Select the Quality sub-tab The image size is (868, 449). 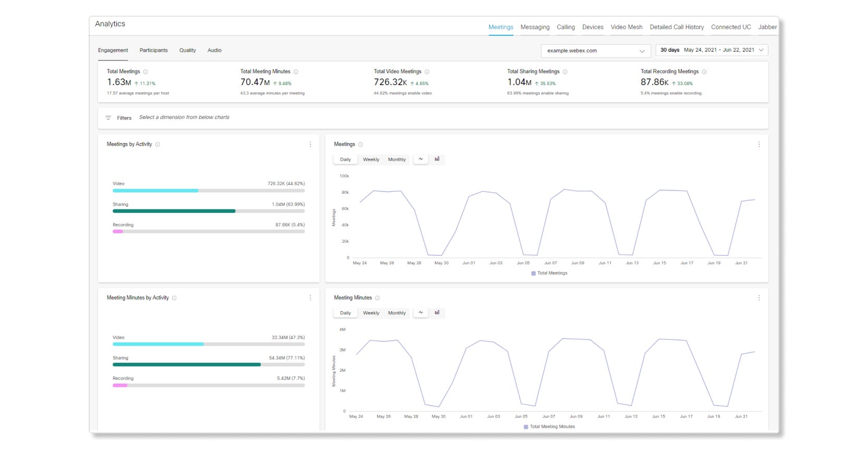click(x=187, y=51)
